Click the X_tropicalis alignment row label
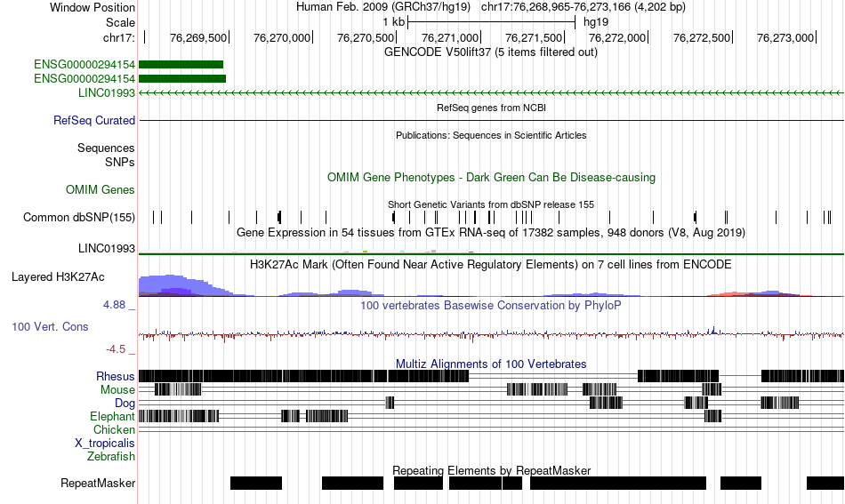This screenshot has height=504, width=845. click(105, 444)
